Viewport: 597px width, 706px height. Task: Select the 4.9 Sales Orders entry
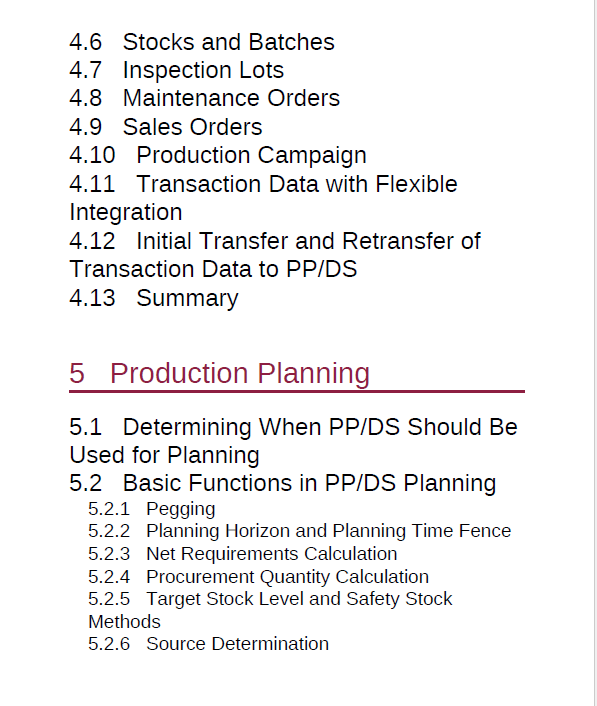point(166,127)
